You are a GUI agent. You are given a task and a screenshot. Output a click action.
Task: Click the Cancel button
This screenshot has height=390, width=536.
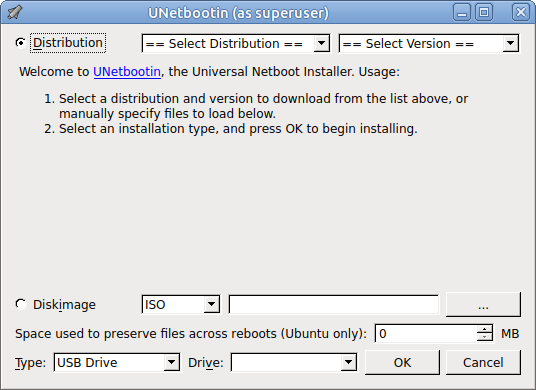coord(483,362)
